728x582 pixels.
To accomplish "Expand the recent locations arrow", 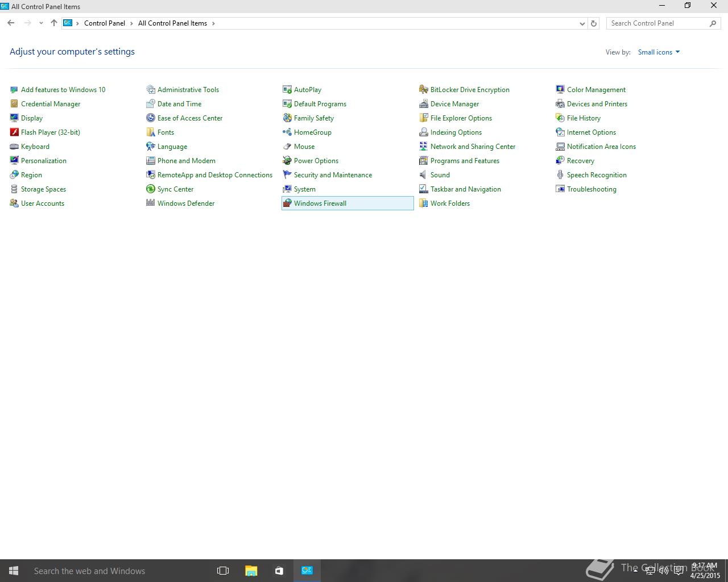I will [41, 23].
